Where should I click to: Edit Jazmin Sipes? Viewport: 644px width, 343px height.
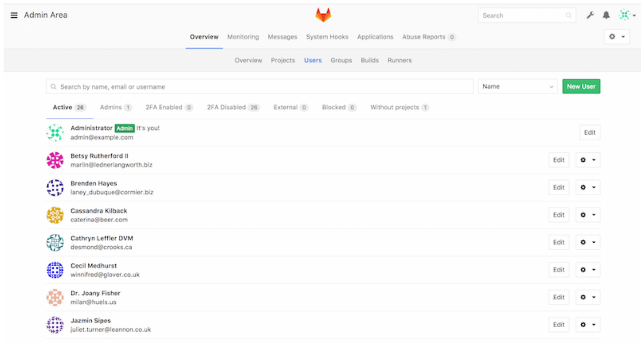pyautogui.click(x=559, y=325)
